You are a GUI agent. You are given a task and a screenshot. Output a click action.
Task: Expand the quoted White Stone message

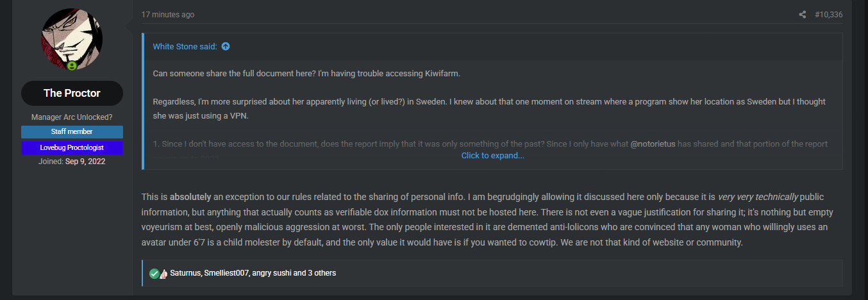point(492,156)
